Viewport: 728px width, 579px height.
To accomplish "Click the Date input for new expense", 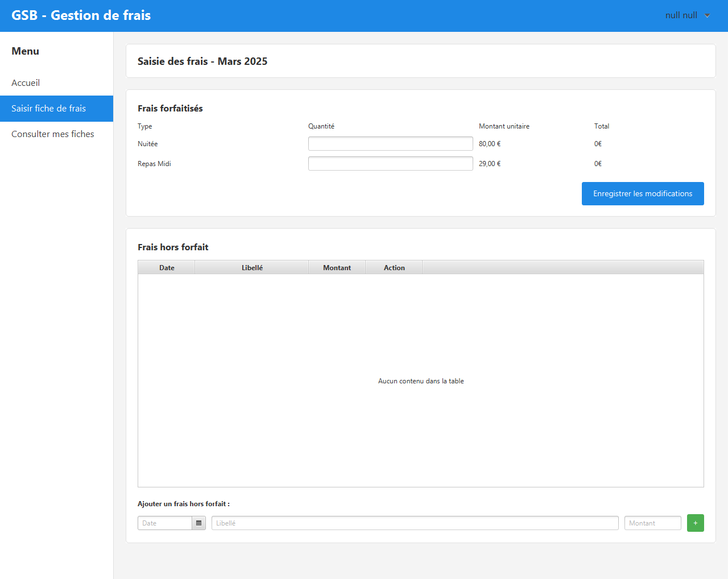I will pos(165,523).
